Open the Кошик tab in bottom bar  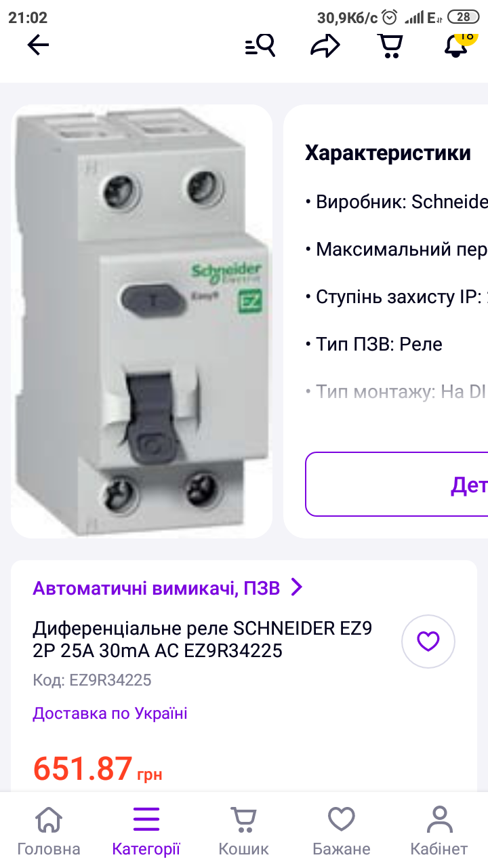coord(243,831)
